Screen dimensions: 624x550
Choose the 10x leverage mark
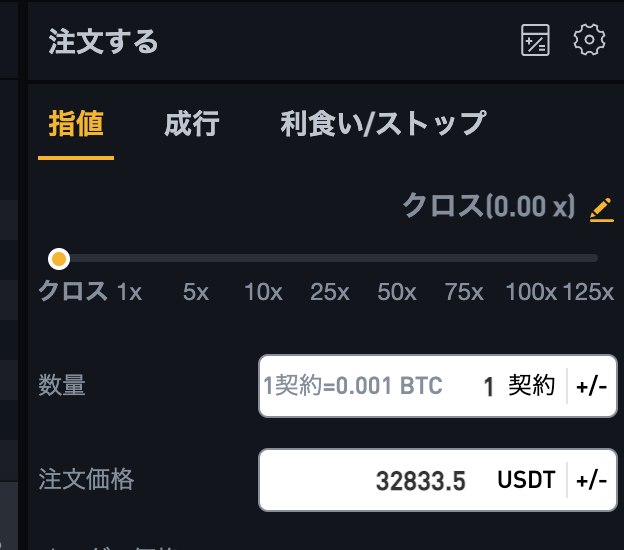pos(263,292)
